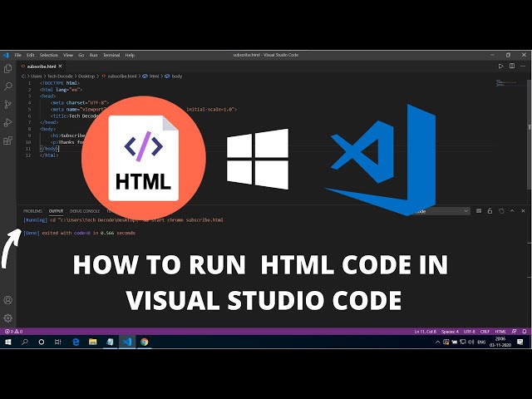
Task: Change indentation via Spaces: 4
Action: pyautogui.click(x=450, y=332)
